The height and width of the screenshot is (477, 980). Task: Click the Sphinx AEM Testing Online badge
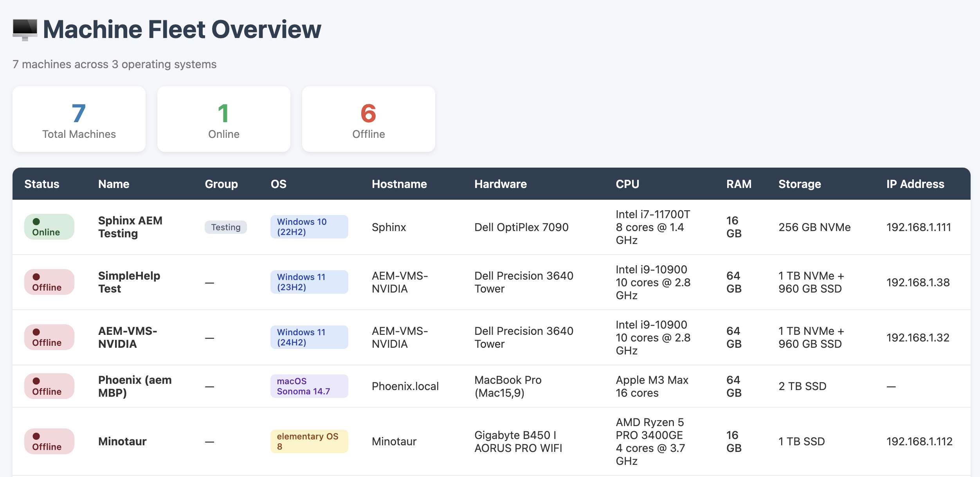click(x=49, y=227)
